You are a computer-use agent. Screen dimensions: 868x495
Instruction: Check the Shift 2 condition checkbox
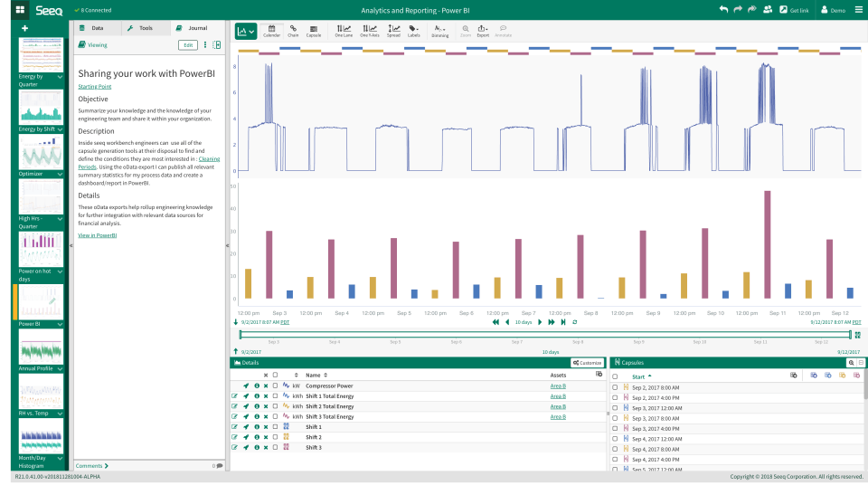[275, 437]
